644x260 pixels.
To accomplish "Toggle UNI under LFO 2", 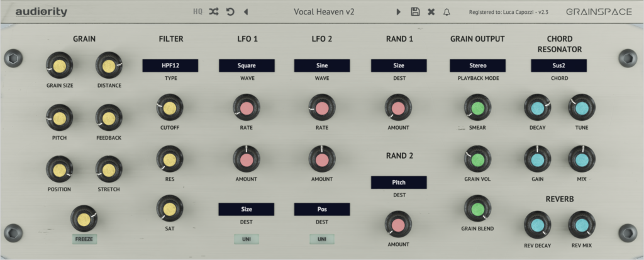I will (x=322, y=239).
